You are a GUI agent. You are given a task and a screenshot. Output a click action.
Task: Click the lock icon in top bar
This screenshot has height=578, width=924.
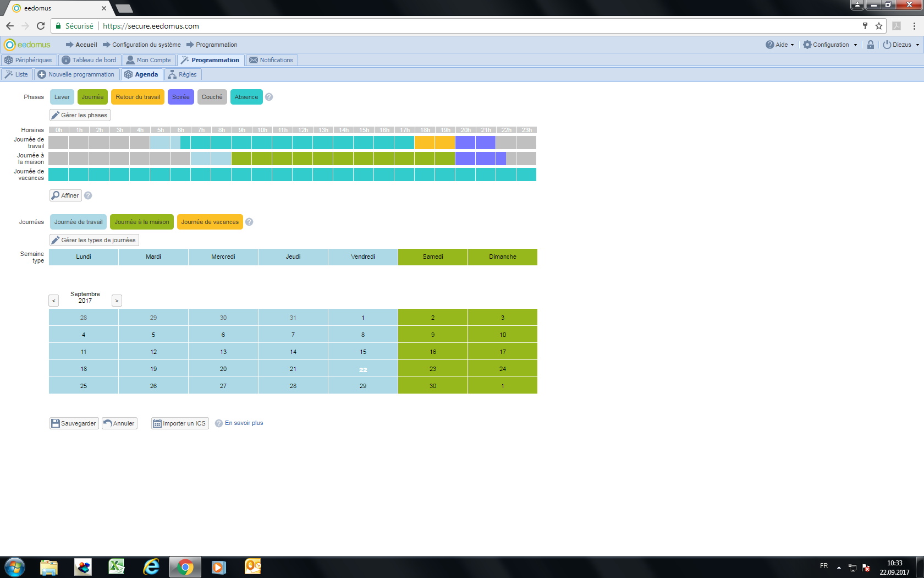tap(871, 45)
